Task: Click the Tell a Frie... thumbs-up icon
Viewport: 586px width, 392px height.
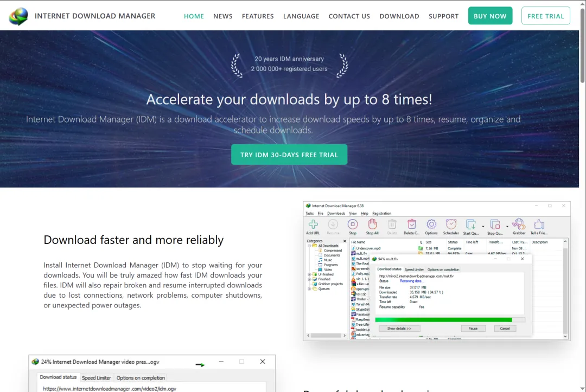Action: 539,227
